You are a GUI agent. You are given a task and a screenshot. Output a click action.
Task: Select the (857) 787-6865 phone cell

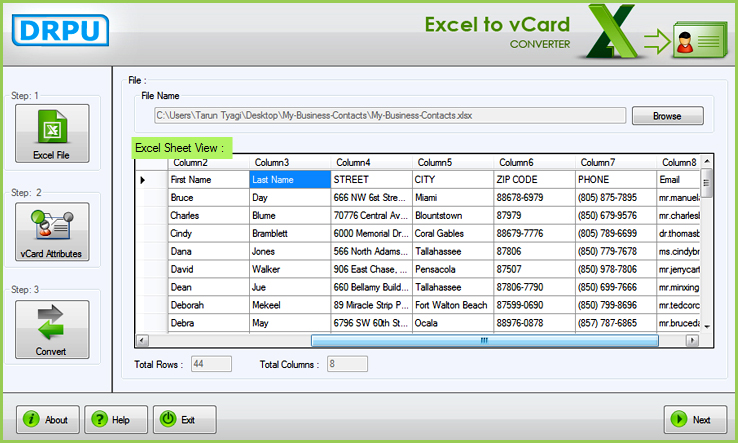[616, 323]
